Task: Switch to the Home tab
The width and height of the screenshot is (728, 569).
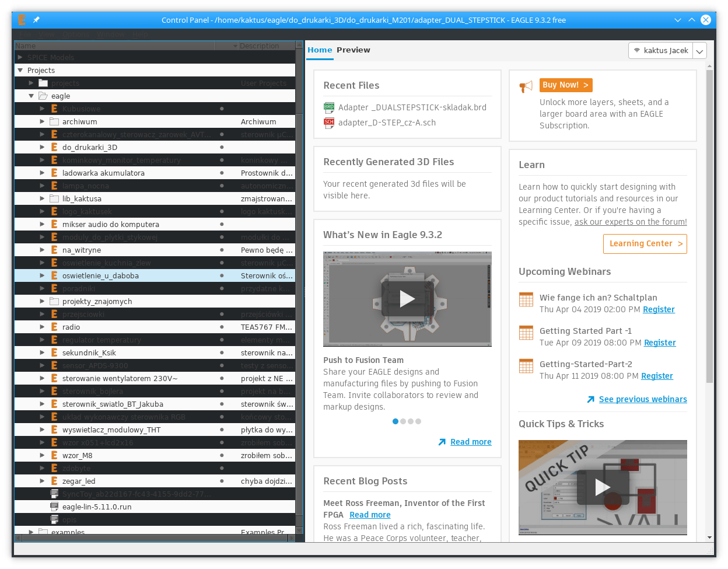Action: click(320, 50)
